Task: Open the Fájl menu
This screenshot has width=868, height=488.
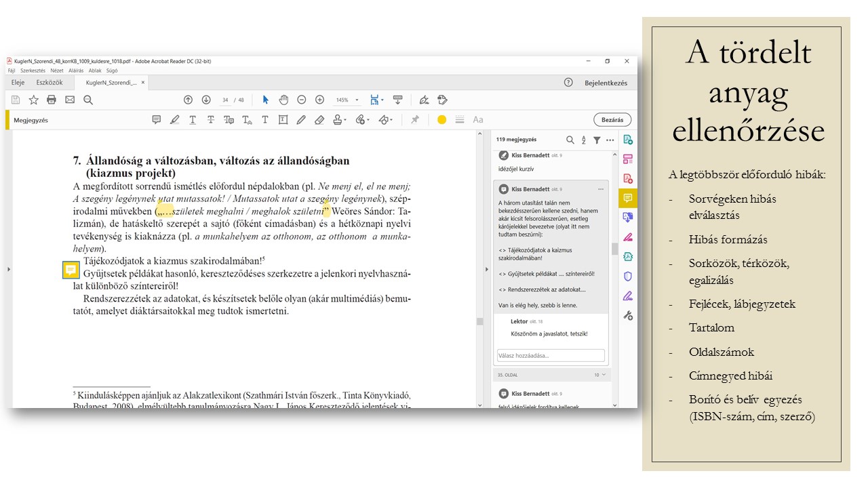Action: [12, 70]
